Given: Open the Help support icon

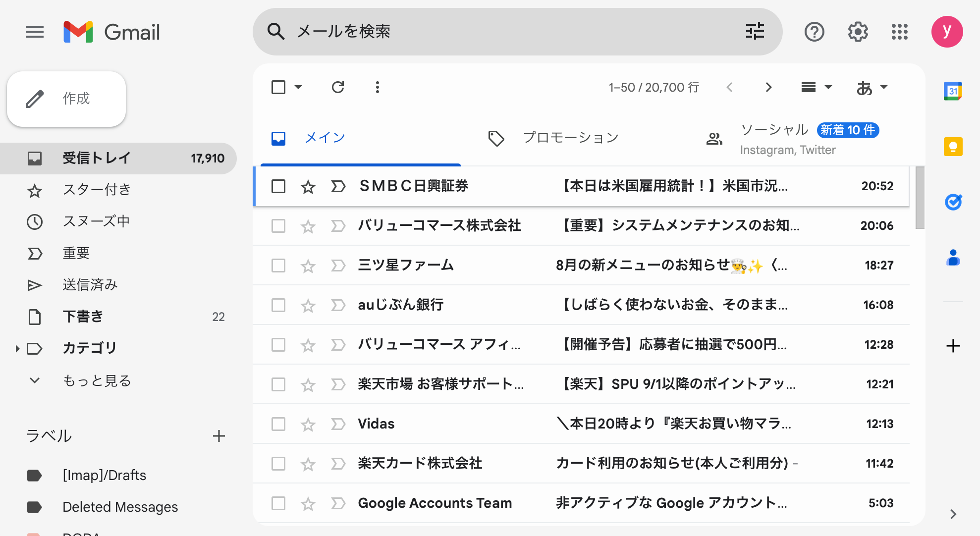Looking at the screenshot, I should [x=814, y=32].
